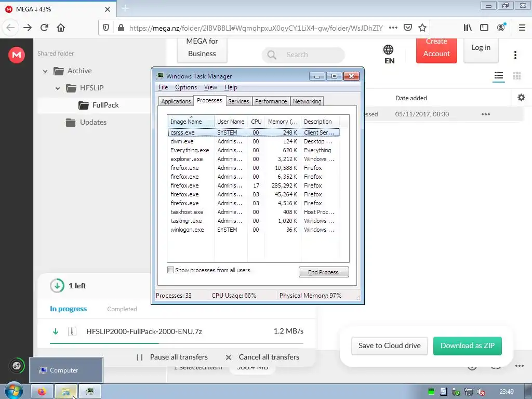Sort MEGA files by Date added

[411, 98]
